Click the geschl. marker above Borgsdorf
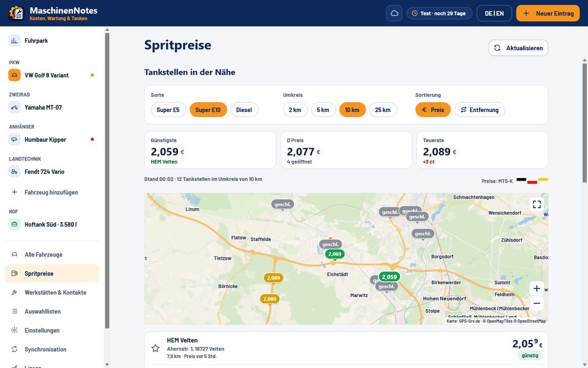 pyautogui.click(x=423, y=233)
